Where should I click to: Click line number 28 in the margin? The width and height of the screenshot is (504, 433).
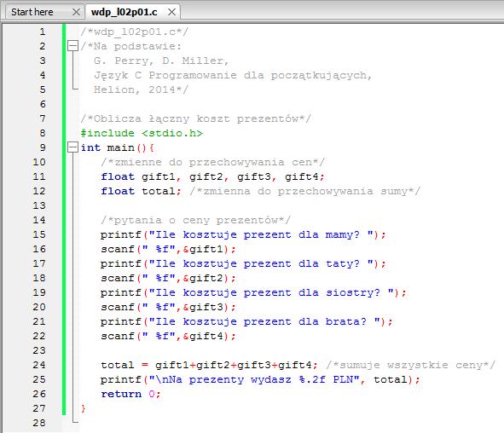(x=39, y=423)
